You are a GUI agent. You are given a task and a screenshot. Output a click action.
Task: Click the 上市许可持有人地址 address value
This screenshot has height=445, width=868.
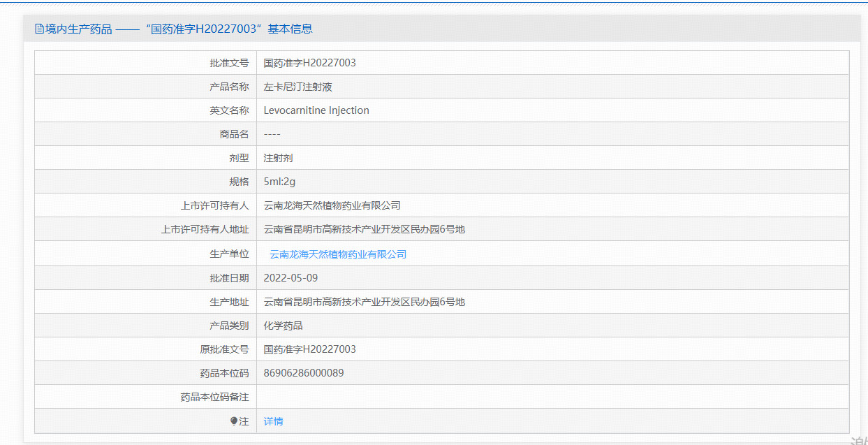[x=364, y=229]
